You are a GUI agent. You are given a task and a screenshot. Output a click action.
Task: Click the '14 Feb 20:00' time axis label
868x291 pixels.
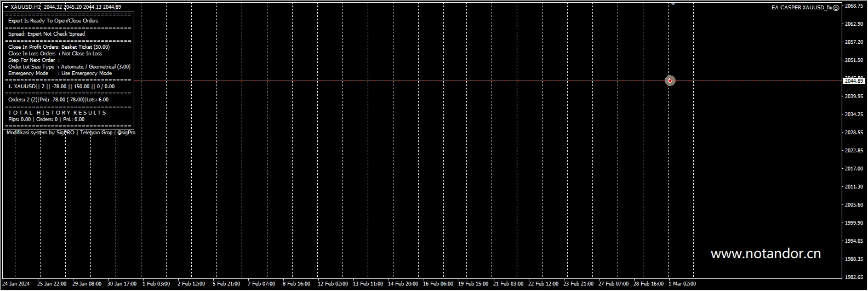coord(403,284)
